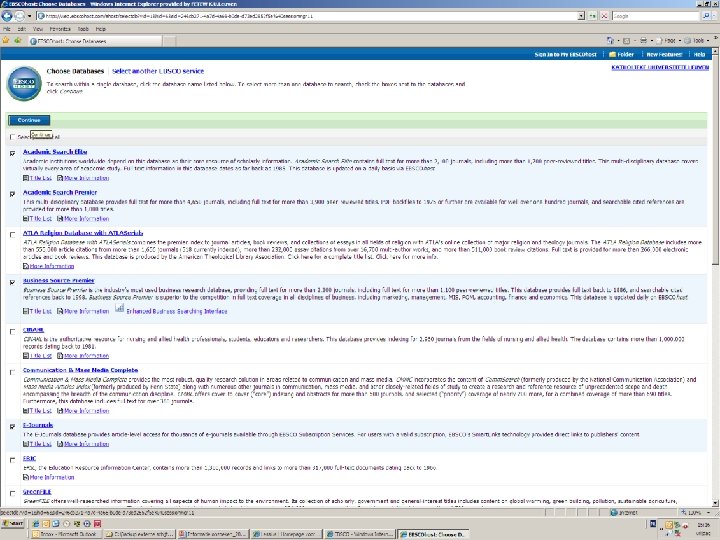Open More Information icon for E-Journals
This screenshot has width=720, height=540.
(60, 444)
